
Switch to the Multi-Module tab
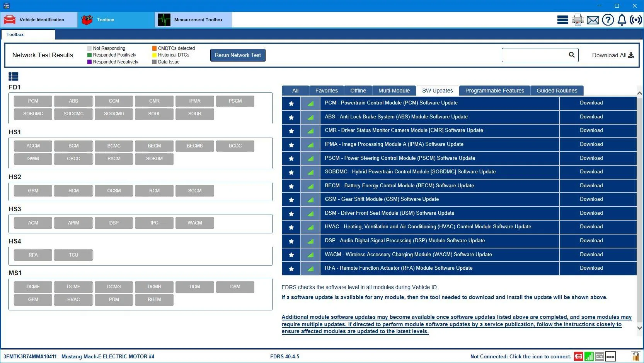tap(394, 91)
